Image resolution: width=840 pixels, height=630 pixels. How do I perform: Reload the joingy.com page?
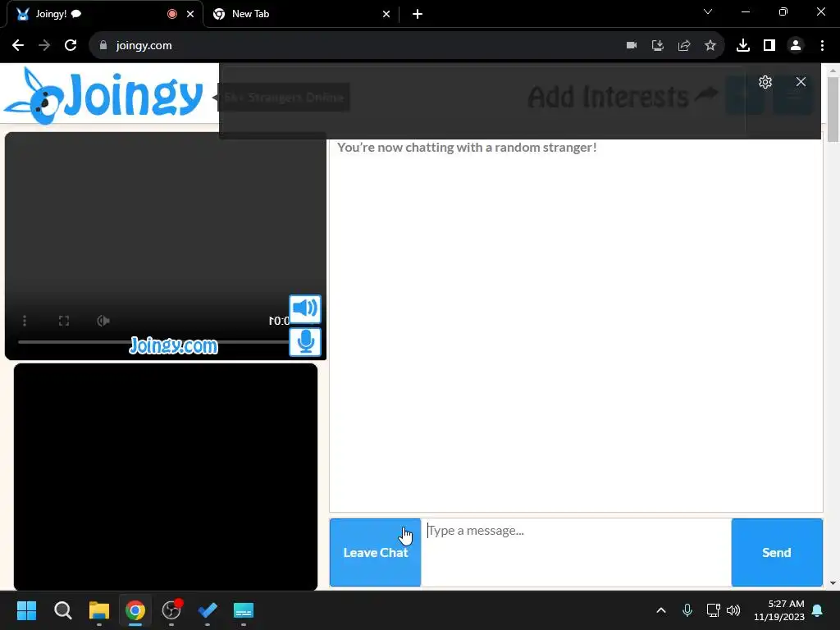tap(71, 46)
